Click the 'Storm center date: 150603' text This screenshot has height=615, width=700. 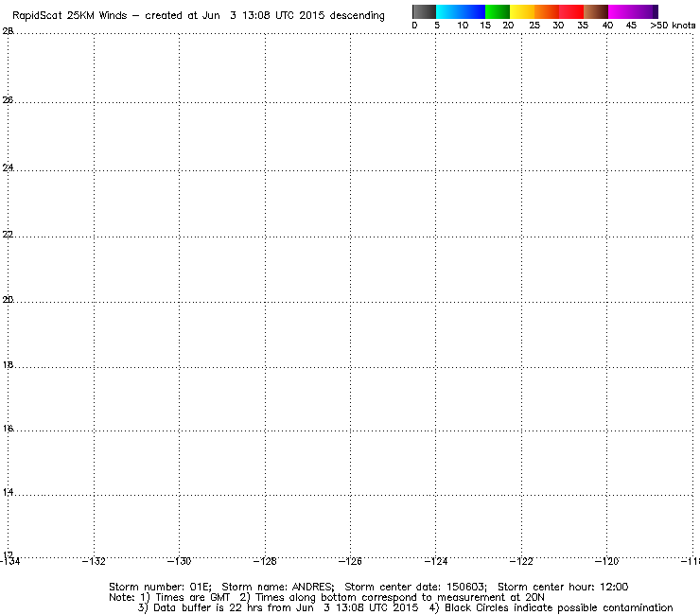click(x=415, y=587)
